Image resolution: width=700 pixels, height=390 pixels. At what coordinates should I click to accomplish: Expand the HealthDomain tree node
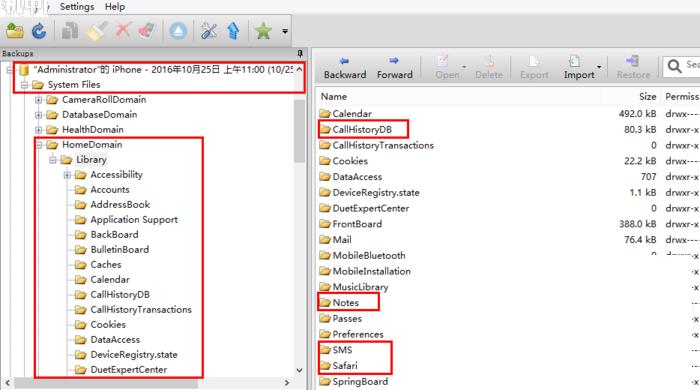(x=38, y=130)
